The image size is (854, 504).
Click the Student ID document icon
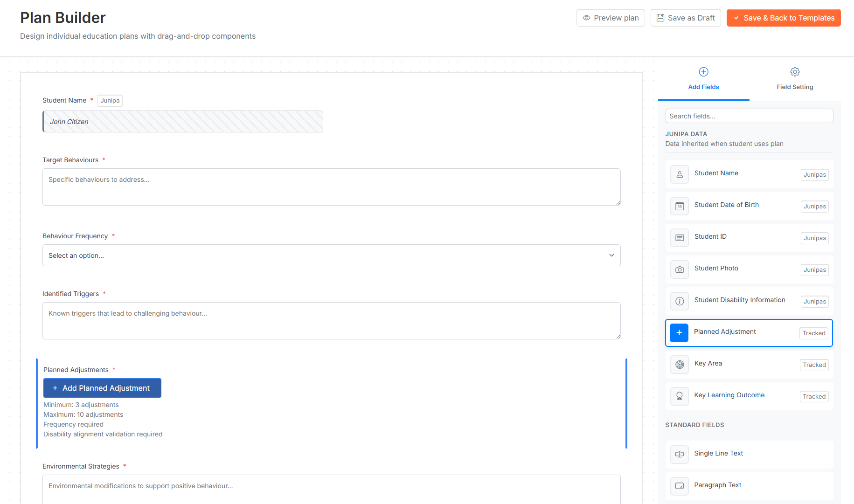(x=679, y=237)
